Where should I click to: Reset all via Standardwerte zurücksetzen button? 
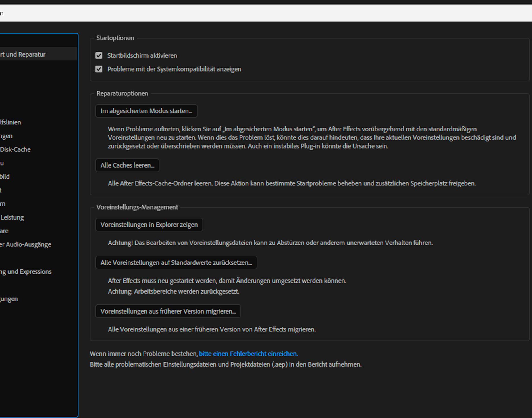(x=176, y=263)
